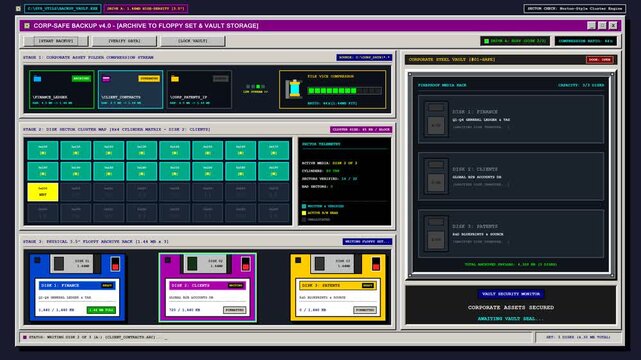641x360 pixels.
Task: Click the Writing Floppy Set badge in Stage 3
Action: tap(367, 241)
